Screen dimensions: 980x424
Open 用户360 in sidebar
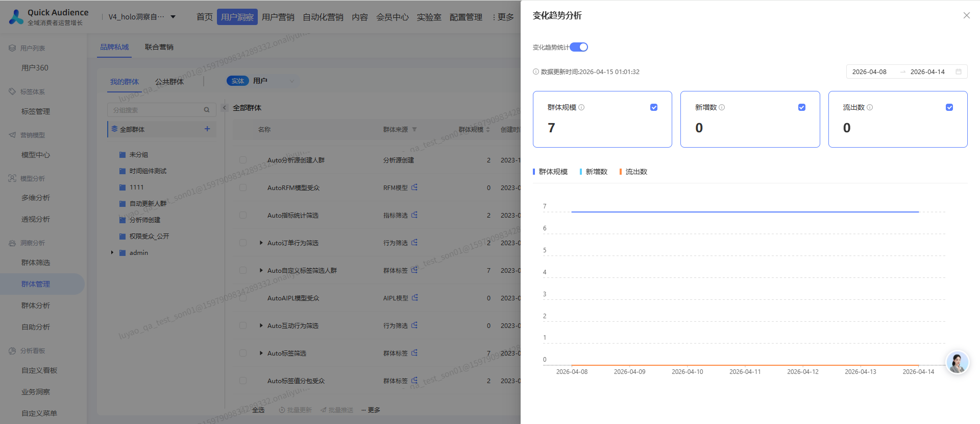coord(35,68)
